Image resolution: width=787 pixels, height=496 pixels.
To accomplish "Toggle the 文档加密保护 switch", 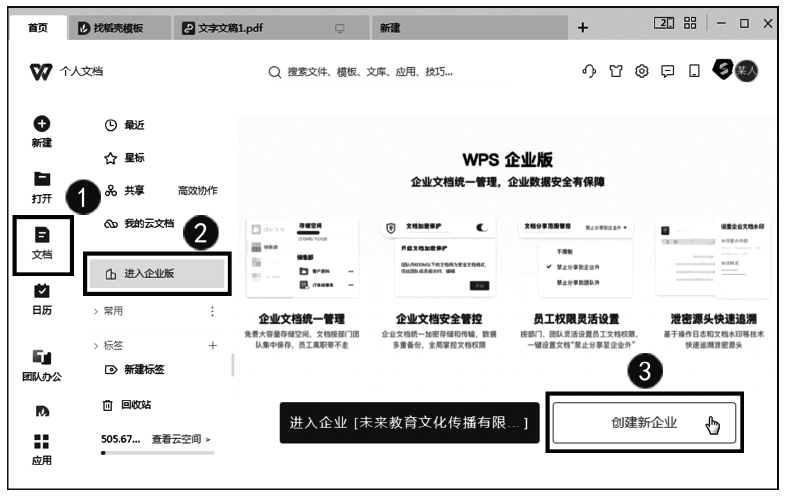I will tap(486, 228).
